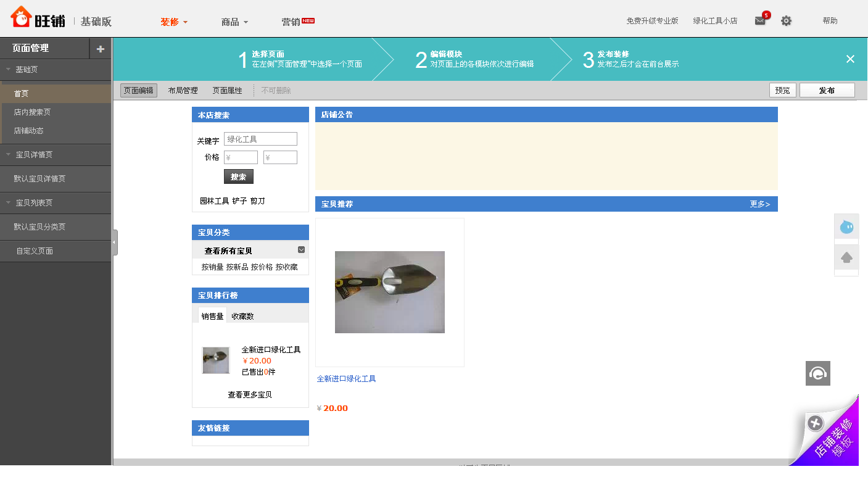Open the settings gear icon
Image resolution: width=868 pixels, height=477 pixels.
786,20
